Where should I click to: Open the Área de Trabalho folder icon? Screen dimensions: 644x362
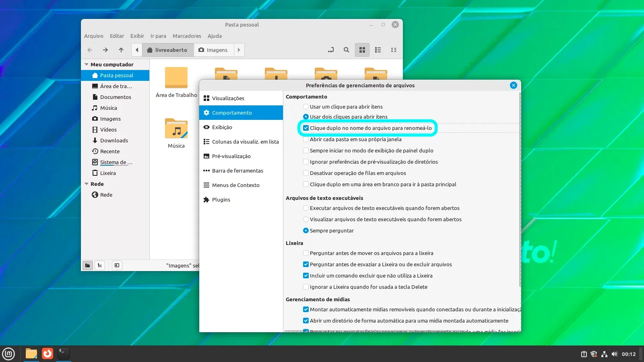click(176, 83)
